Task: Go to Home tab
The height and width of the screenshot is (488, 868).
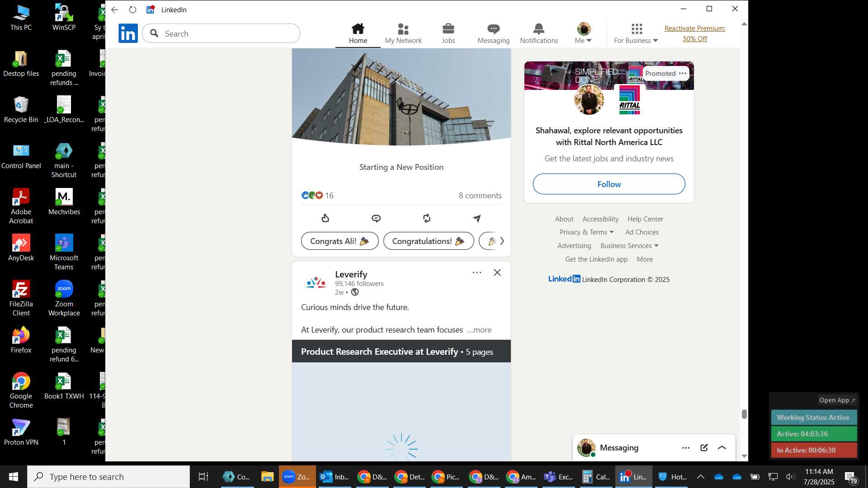Action: tap(358, 33)
